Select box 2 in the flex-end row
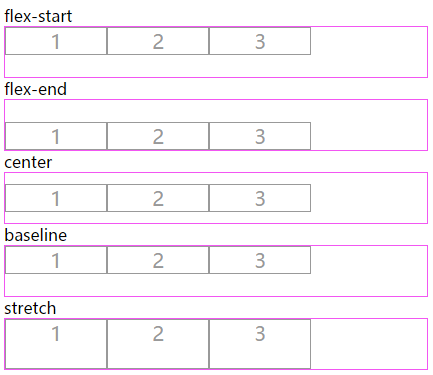The width and height of the screenshot is (433, 375). click(x=158, y=136)
